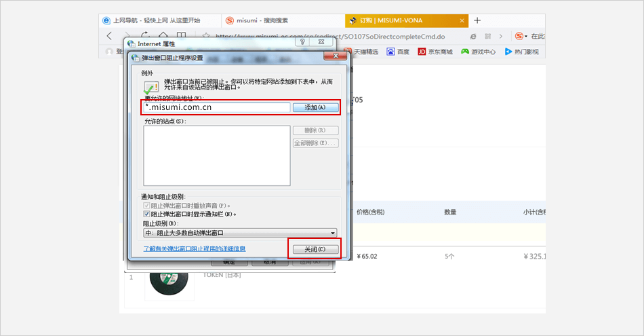Click the website address input field
This screenshot has width=644, height=336.
(216, 107)
